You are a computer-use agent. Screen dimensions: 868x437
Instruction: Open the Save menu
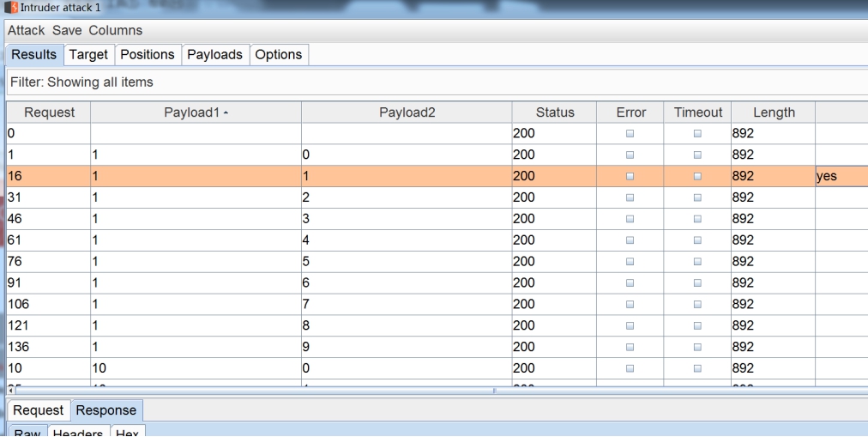pos(67,30)
